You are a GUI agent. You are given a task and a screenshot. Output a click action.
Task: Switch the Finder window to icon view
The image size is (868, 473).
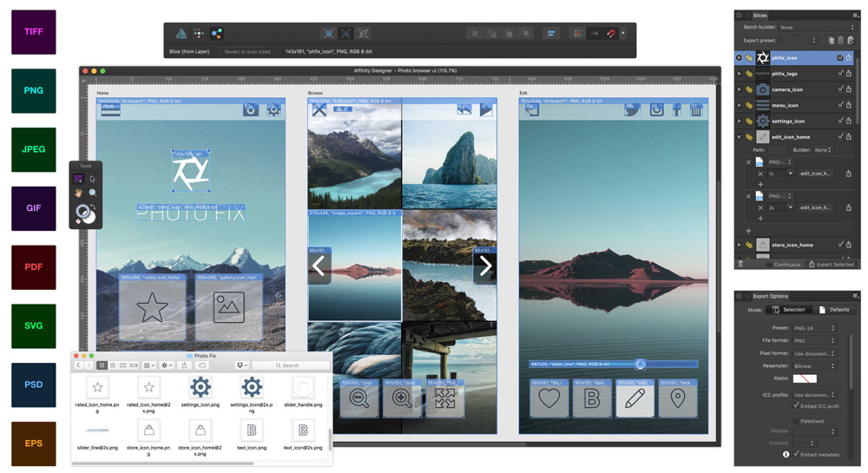102,365
